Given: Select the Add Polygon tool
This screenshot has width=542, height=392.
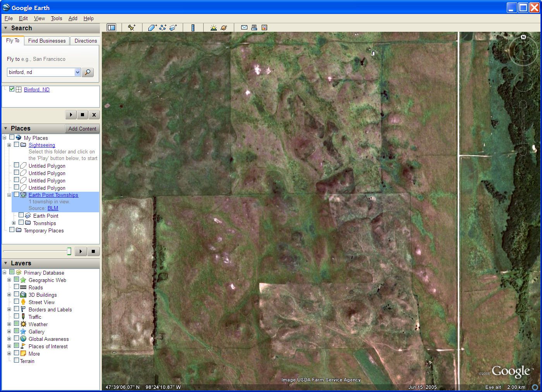Looking at the screenshot, I should (152, 28).
